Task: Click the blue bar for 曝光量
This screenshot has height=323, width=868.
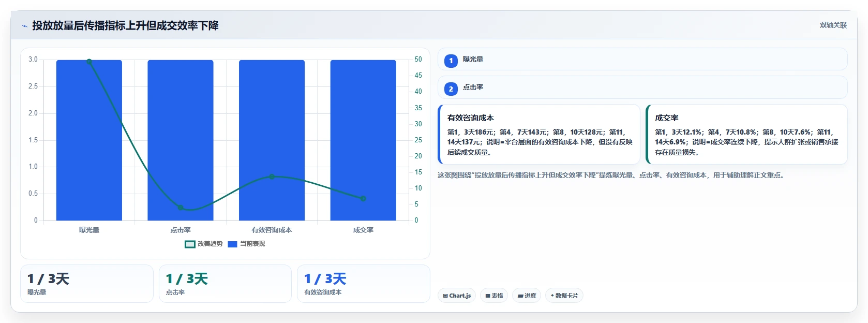Action: [x=89, y=140]
